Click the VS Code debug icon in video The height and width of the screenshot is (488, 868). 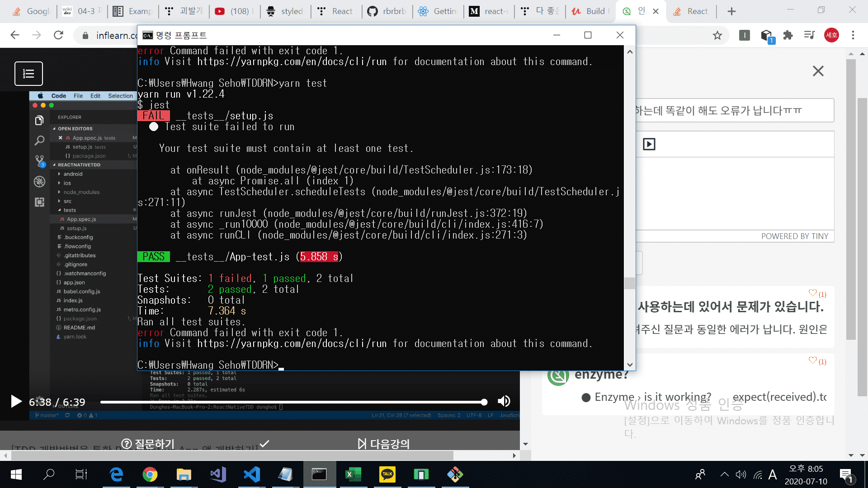click(39, 182)
